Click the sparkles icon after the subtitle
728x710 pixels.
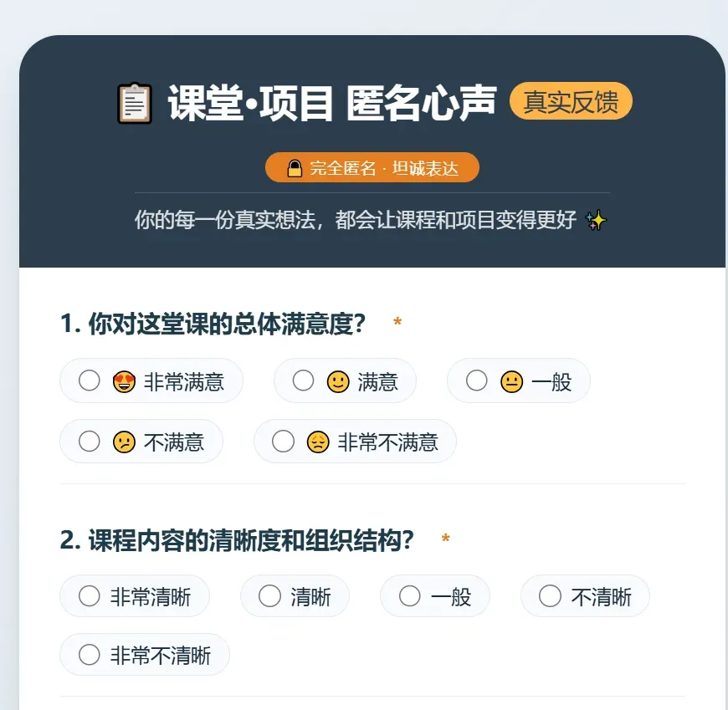tap(596, 221)
